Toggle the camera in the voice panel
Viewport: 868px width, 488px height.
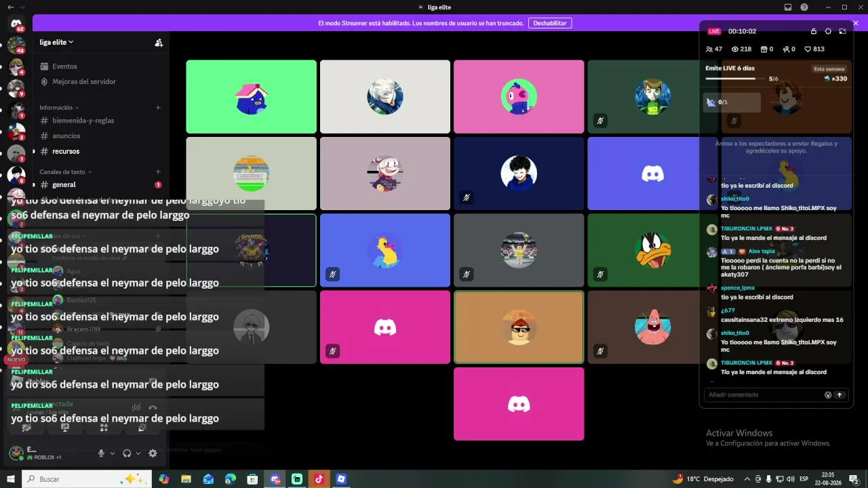(26, 428)
